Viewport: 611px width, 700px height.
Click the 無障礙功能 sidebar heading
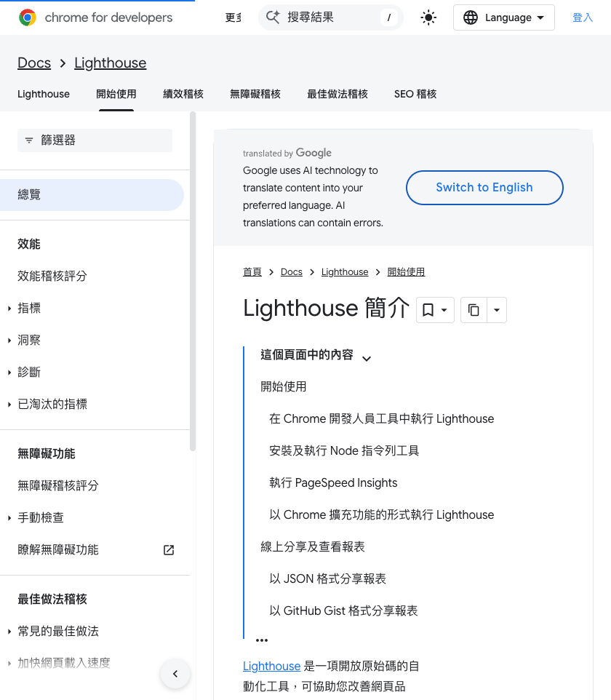[47, 453]
